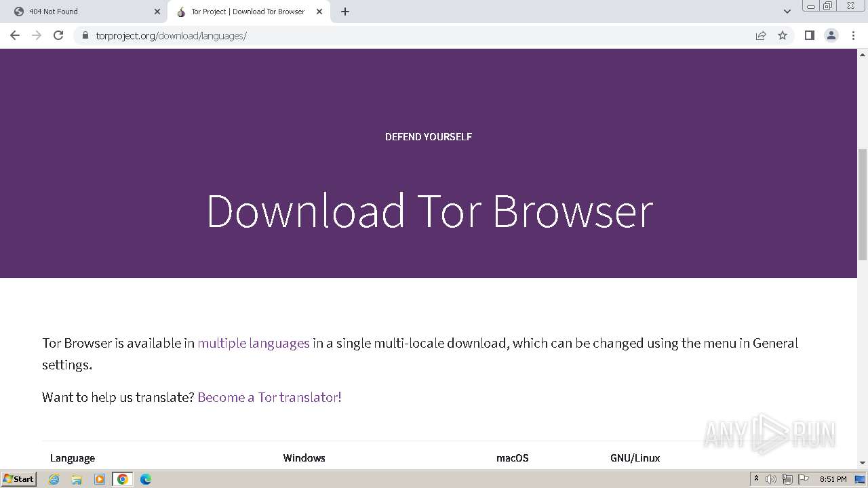
Task: Open the Chrome profile avatar
Action: [x=831, y=35]
